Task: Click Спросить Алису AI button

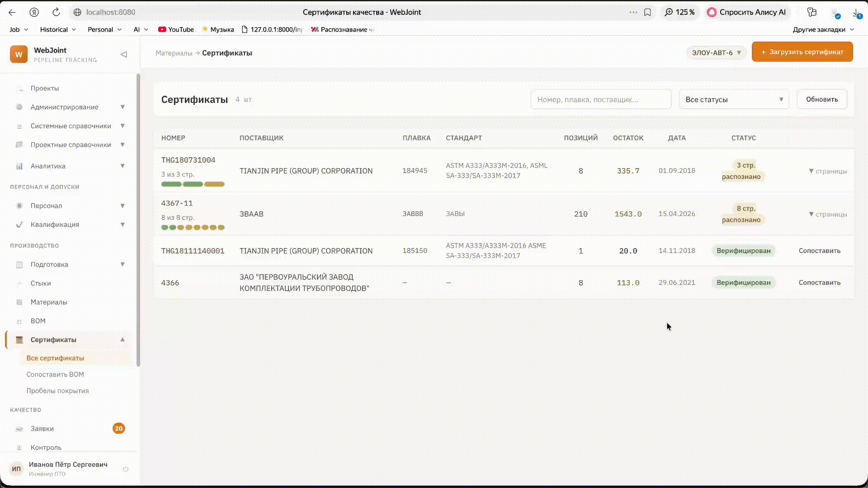Action: [746, 12]
